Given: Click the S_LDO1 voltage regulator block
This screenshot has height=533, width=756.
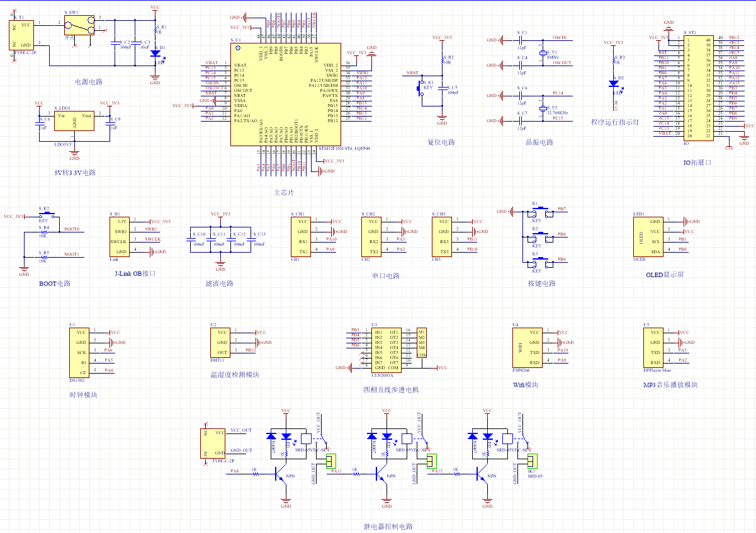Looking at the screenshot, I should point(74,121).
